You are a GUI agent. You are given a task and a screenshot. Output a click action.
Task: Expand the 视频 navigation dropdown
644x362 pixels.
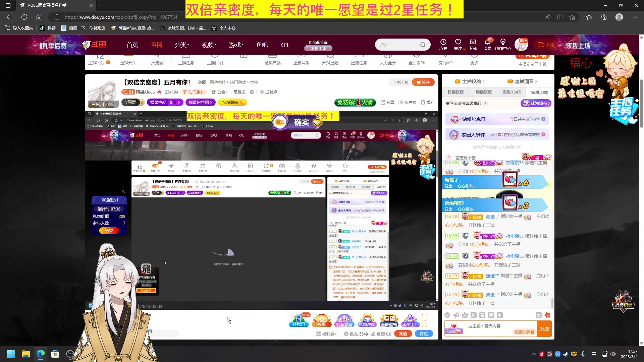(209, 45)
